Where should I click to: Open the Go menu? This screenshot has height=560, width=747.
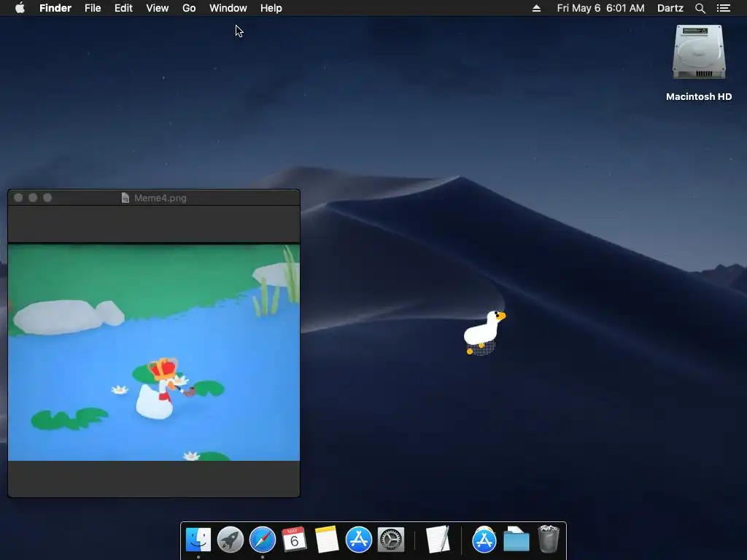(189, 8)
